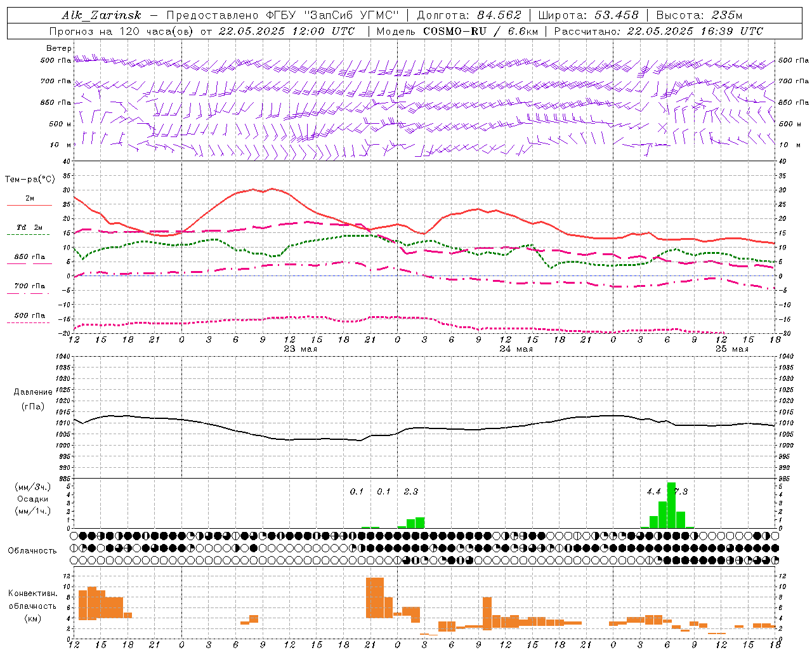The width and height of the screenshot is (812, 650).
Task: Click the solid red line sample under 2м
Action: coord(29,205)
